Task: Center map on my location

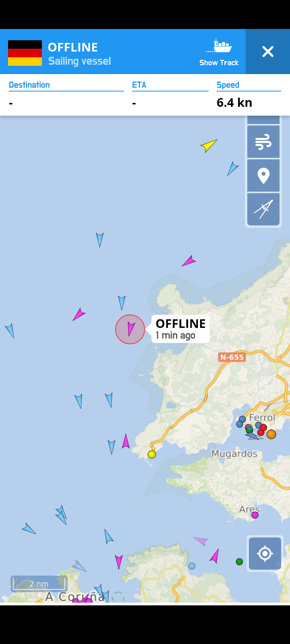Action: point(265,553)
